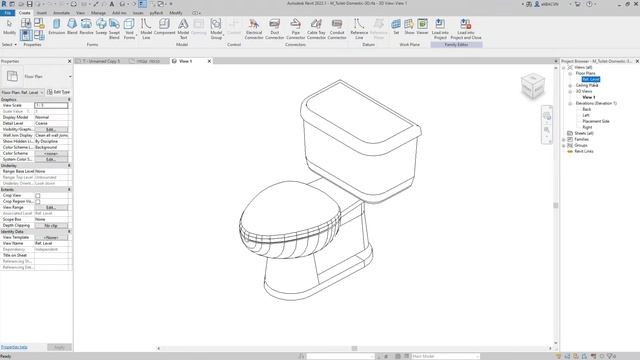The width and height of the screenshot is (640, 360).
Task: Click Edit button for View Range
Action: [51, 207]
